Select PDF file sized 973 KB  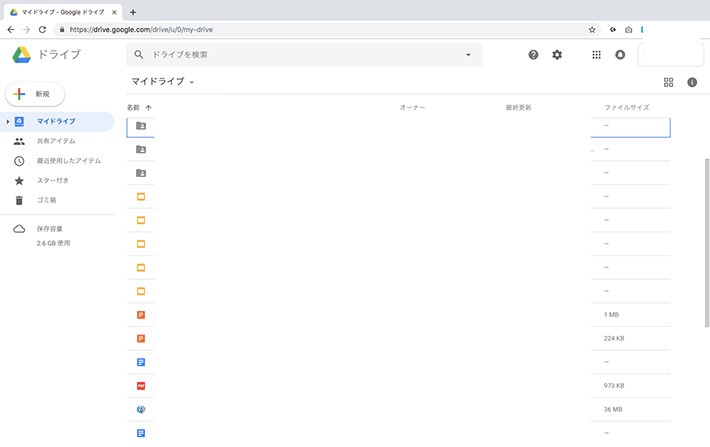click(x=141, y=386)
